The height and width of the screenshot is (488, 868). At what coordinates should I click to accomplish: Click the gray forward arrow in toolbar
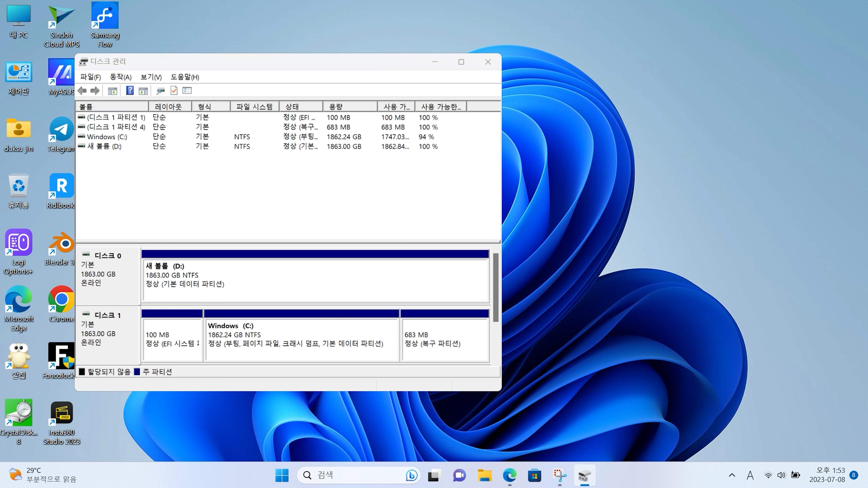point(95,91)
